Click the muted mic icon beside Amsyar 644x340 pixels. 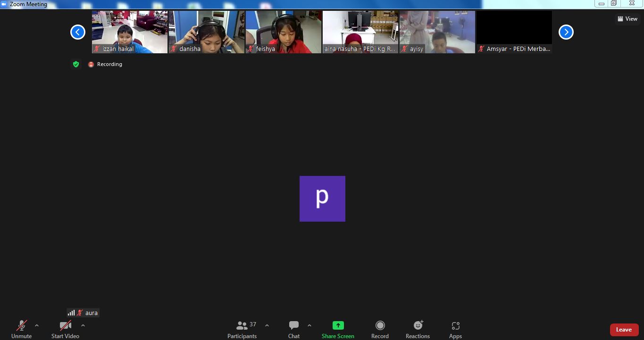[x=481, y=49]
